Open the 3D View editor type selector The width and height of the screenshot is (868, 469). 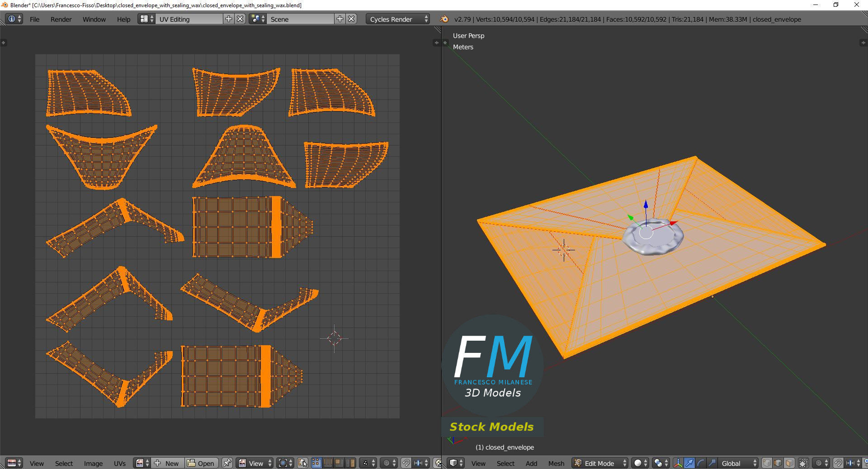click(456, 463)
